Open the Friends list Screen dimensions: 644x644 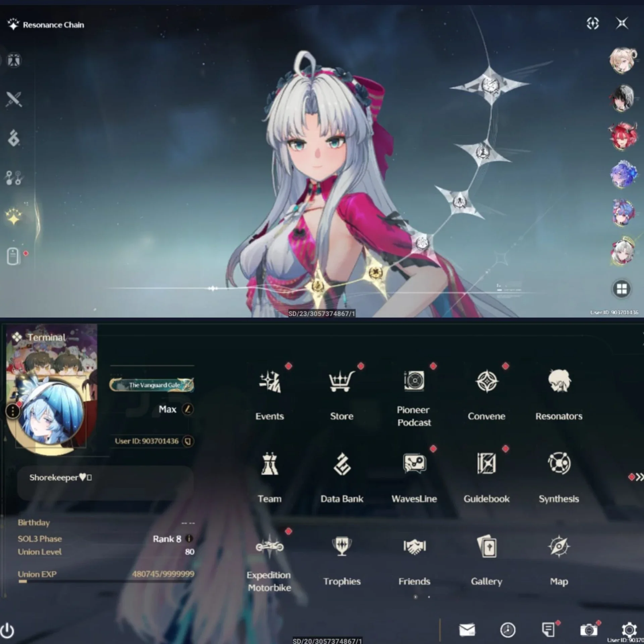414,561
